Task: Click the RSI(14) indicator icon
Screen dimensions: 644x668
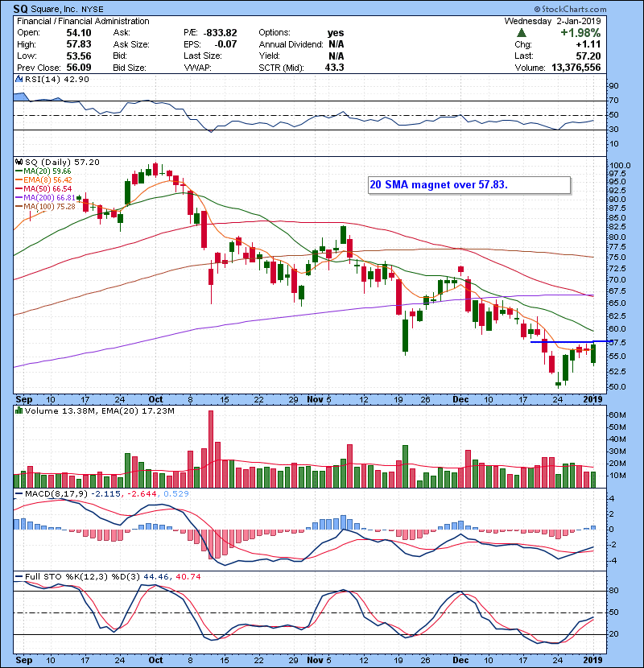Action: tap(19, 79)
